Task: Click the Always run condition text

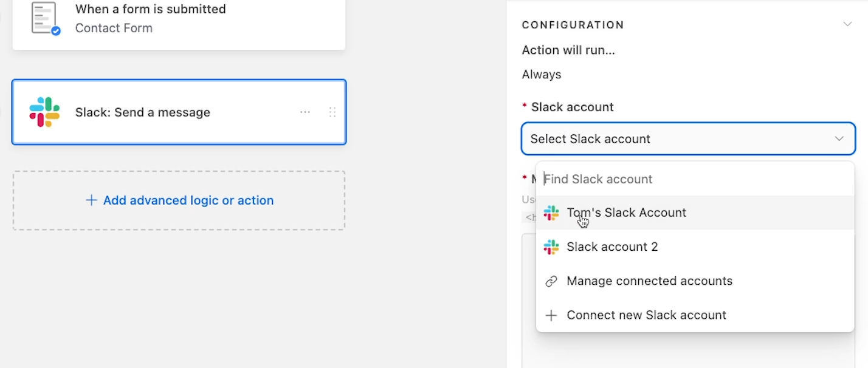Action: (x=542, y=75)
